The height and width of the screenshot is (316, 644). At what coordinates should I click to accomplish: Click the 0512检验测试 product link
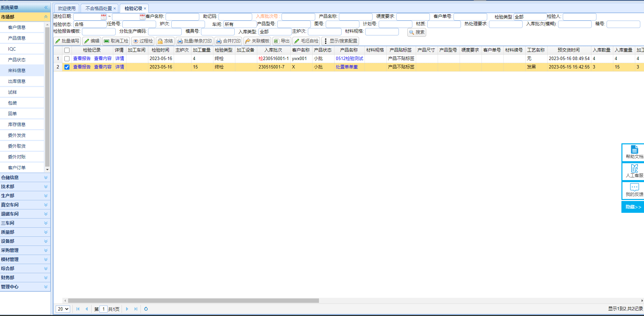[350, 59]
